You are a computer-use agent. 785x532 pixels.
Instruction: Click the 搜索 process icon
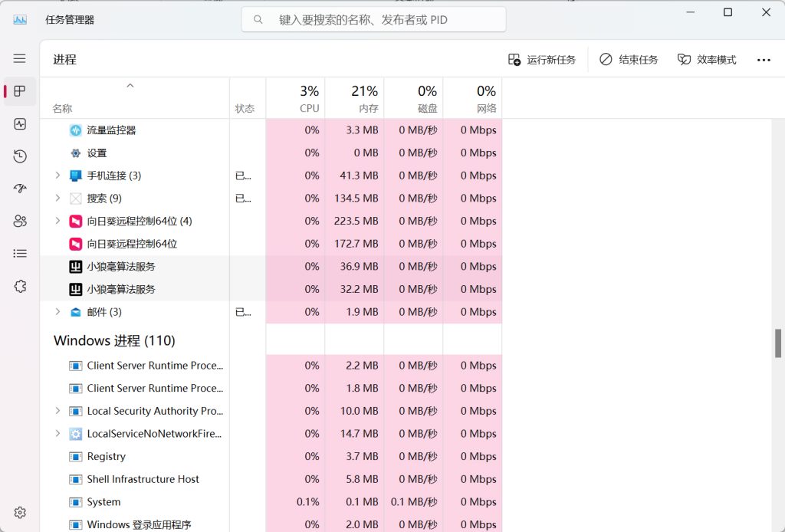point(76,199)
